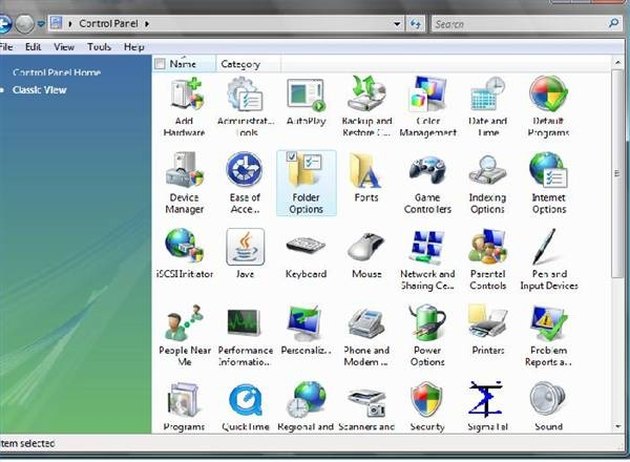Open Network and Sharing Center

tap(428, 260)
